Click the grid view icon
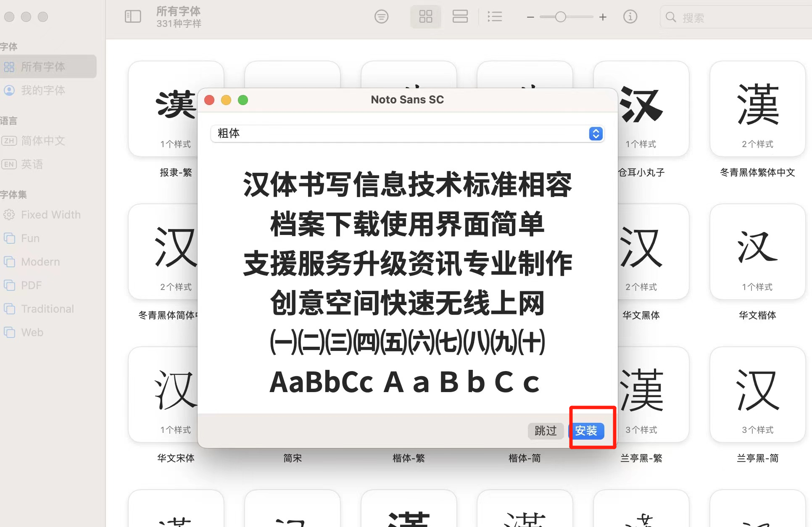Viewport: 812px width, 527px height. (425, 16)
